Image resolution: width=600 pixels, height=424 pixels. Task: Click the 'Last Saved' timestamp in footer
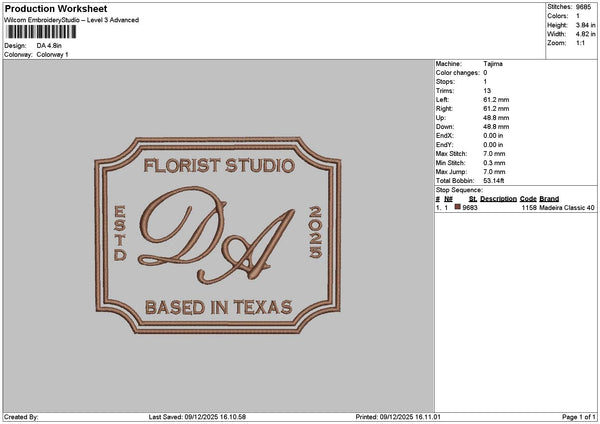coord(197,417)
